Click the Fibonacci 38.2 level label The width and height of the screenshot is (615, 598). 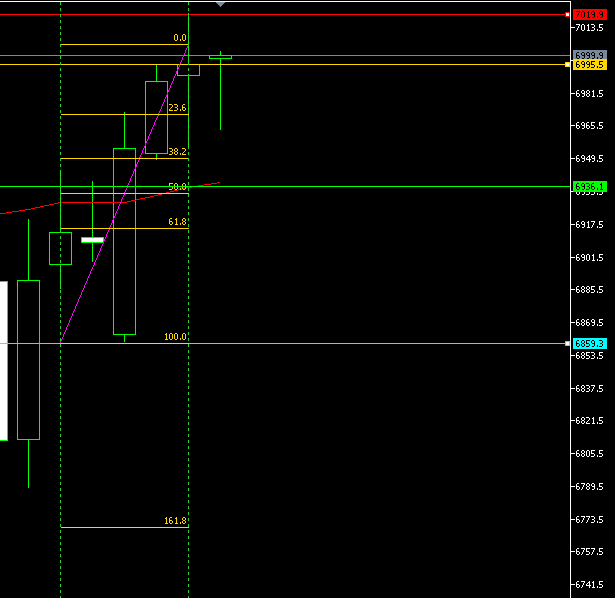click(177, 152)
